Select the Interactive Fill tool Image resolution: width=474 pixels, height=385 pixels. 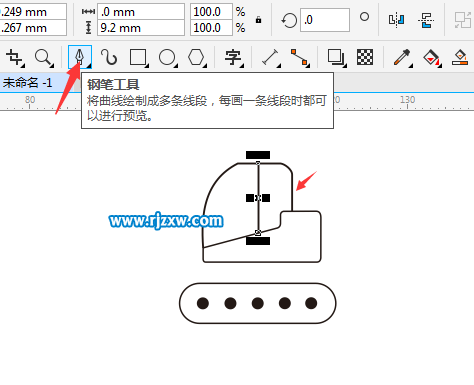(431, 57)
